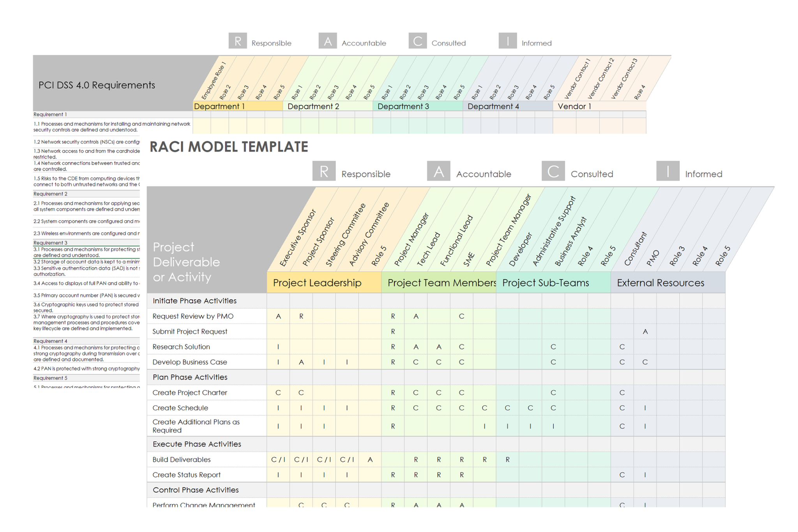This screenshot has height=532, width=798.
Task: Click the Project Leadership group header
Action: point(324,283)
